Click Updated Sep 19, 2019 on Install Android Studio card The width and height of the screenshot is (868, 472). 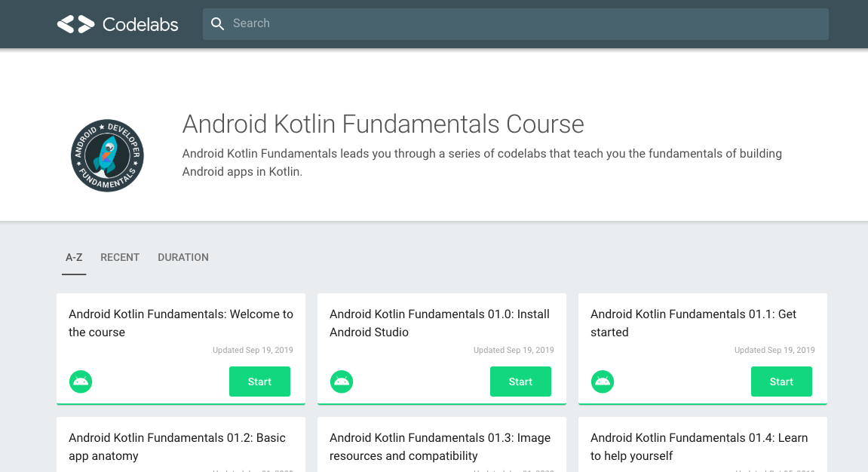tap(514, 350)
